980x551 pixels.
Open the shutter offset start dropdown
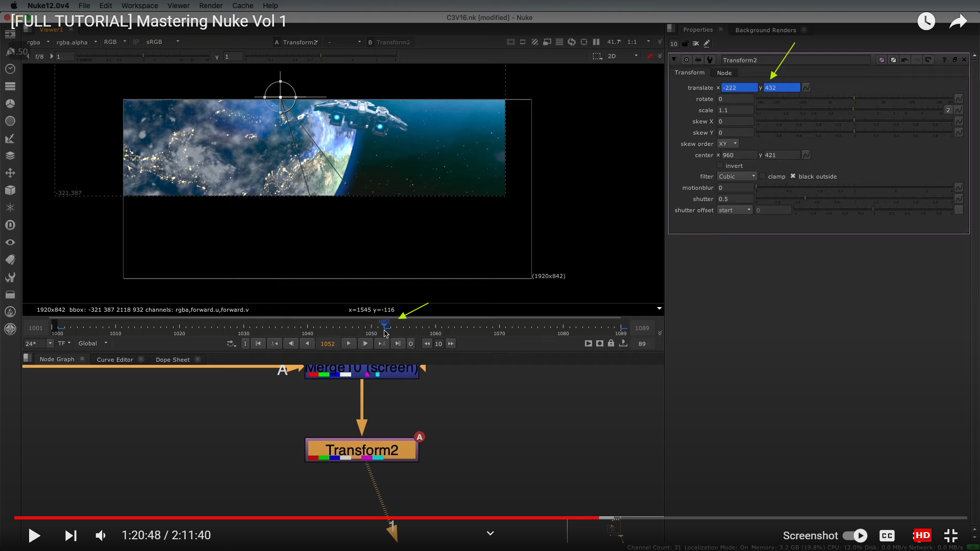point(735,210)
